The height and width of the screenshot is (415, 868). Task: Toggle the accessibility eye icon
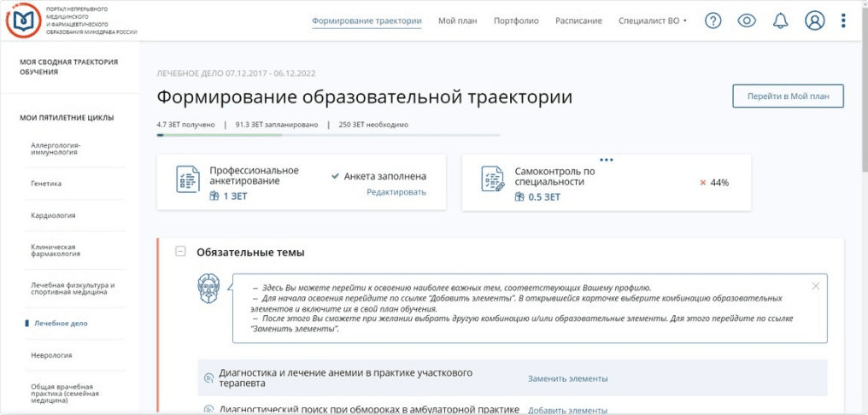(x=747, y=21)
